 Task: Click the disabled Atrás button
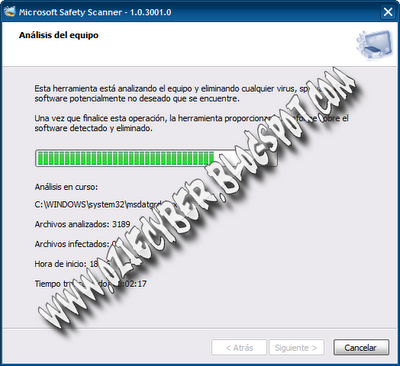tap(239, 347)
